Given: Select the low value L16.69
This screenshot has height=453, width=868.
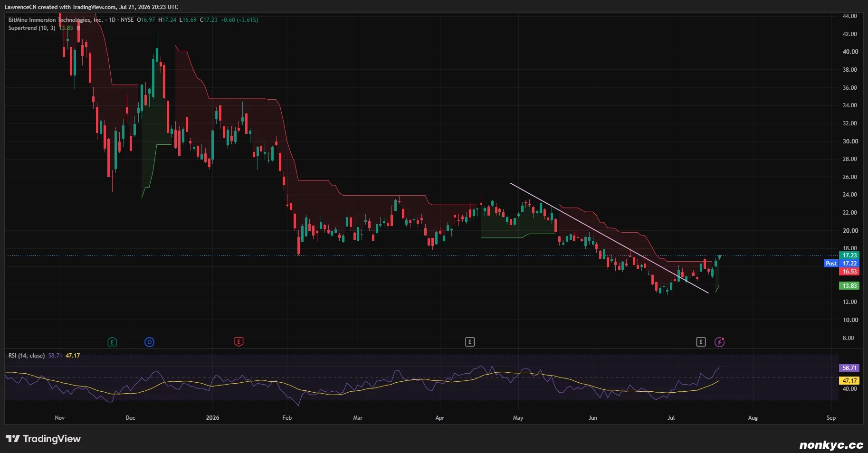Looking at the screenshot, I should pos(188,20).
